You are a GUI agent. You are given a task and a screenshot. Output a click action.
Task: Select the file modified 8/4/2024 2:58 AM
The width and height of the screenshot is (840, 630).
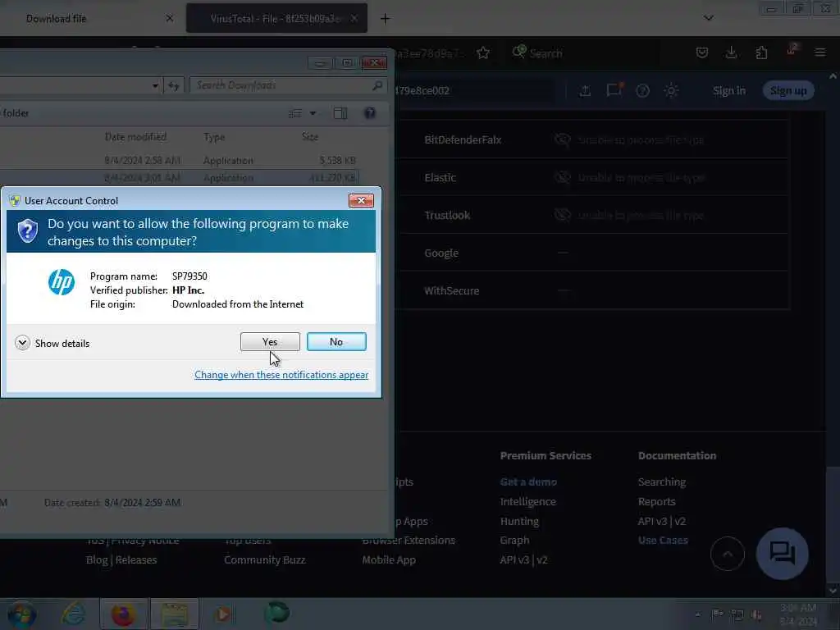click(180, 160)
